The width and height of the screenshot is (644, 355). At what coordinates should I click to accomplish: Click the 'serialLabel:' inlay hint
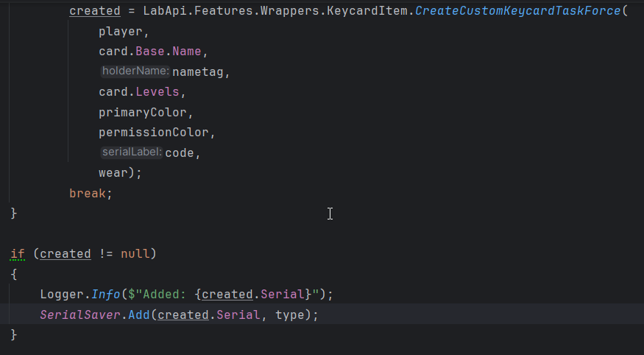pyautogui.click(x=132, y=152)
